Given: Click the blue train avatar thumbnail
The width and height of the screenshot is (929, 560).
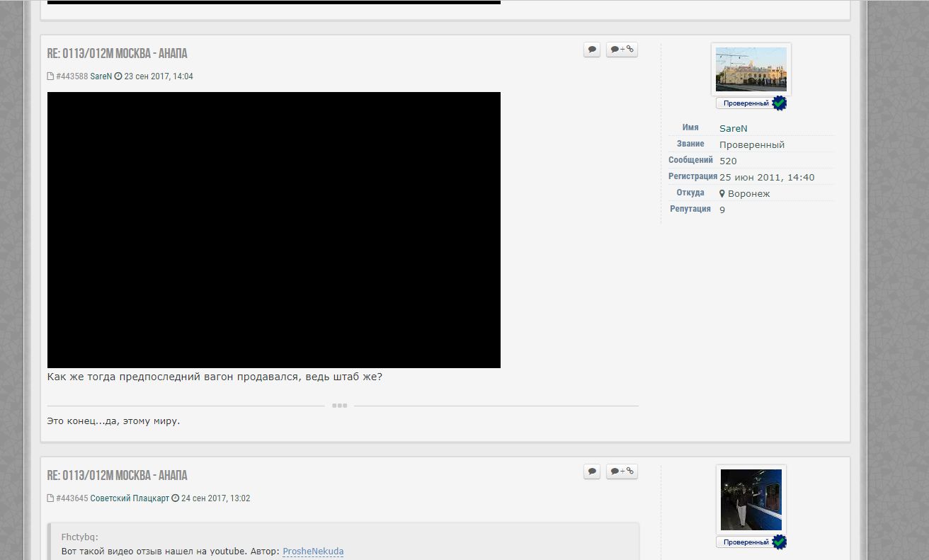Looking at the screenshot, I should click(751, 499).
